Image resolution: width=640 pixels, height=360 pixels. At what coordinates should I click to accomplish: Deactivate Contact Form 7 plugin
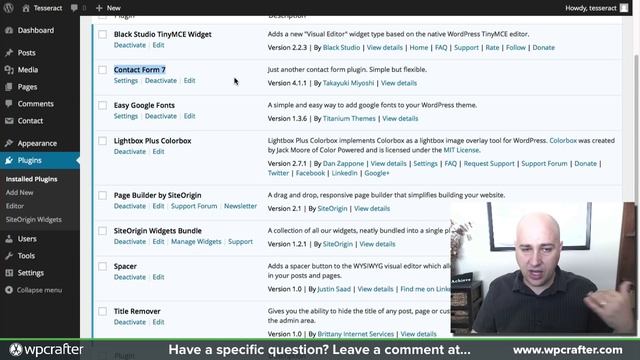click(161, 81)
